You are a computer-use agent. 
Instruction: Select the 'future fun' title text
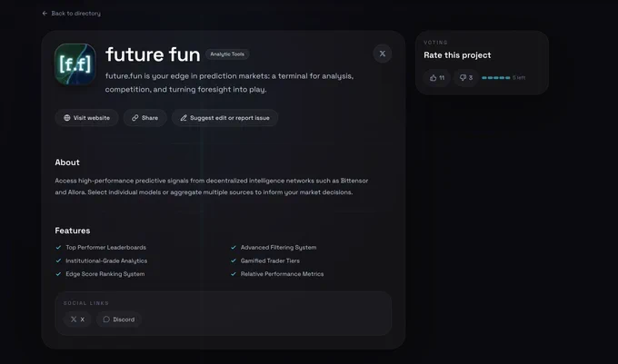[153, 54]
